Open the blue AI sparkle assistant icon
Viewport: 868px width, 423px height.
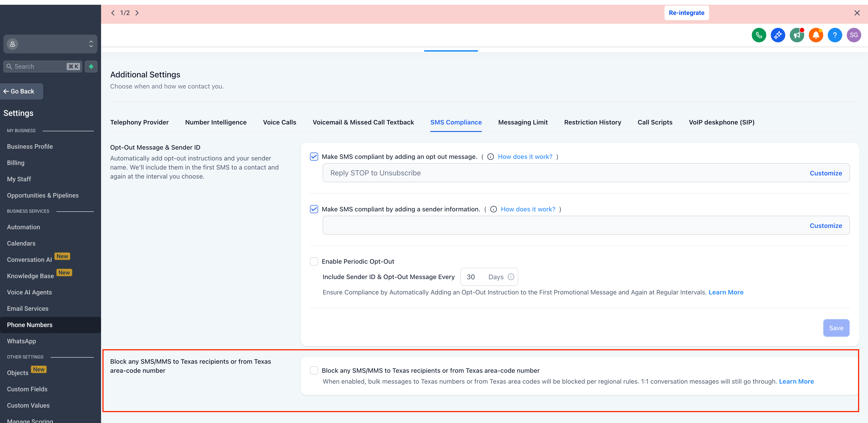(x=778, y=35)
